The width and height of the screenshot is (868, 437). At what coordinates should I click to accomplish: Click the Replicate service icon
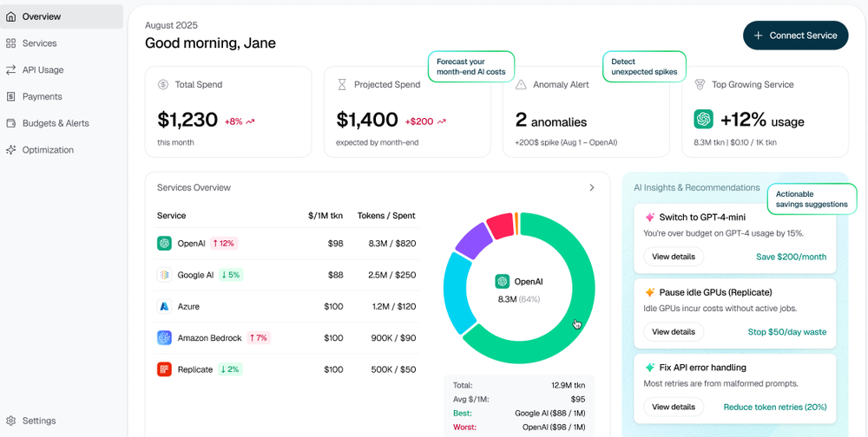[x=164, y=369]
